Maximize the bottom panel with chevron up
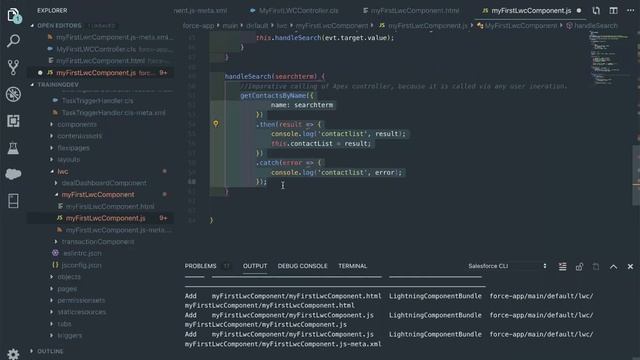Viewport: 640px width, 360px height. [613, 267]
